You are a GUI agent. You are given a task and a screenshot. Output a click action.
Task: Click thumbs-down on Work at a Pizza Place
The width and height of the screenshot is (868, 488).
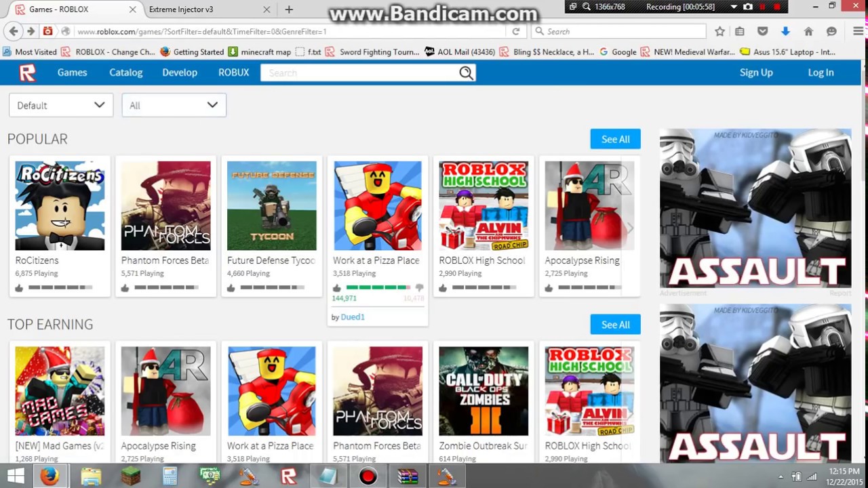(x=419, y=288)
